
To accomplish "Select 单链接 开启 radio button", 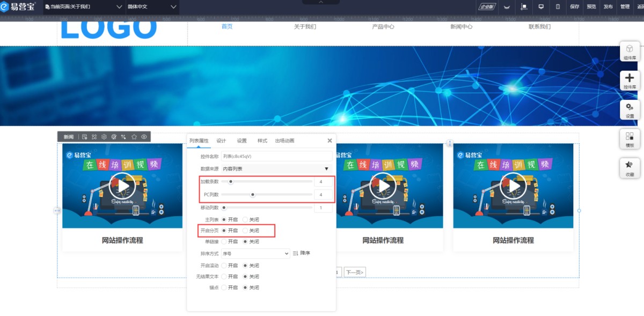I will 224,241.
